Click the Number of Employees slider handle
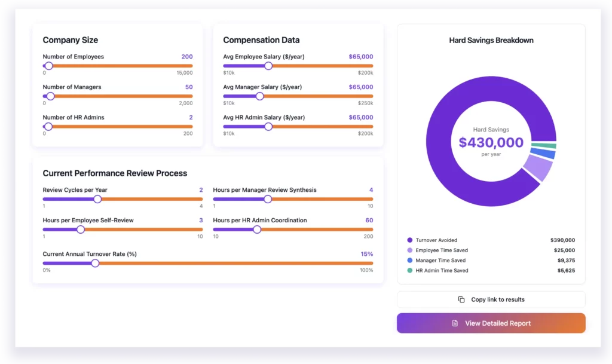The width and height of the screenshot is (612, 364). coord(48,66)
